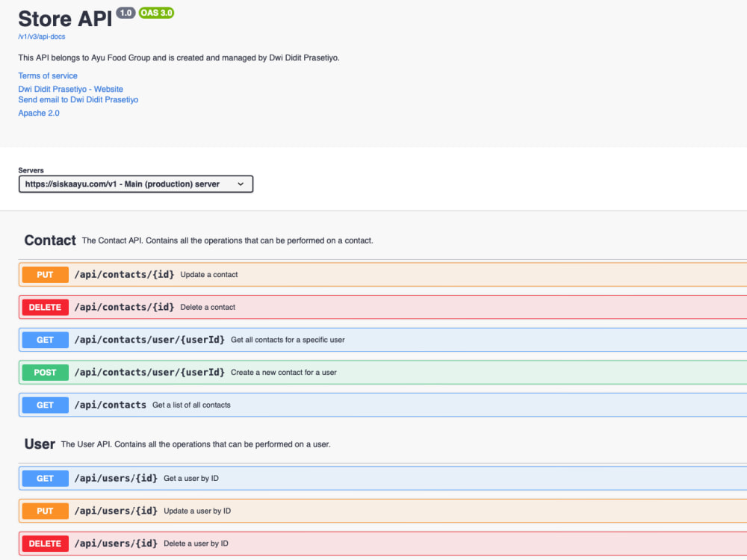Click the GET badge on /api/contacts/user/{userId}

point(44,340)
